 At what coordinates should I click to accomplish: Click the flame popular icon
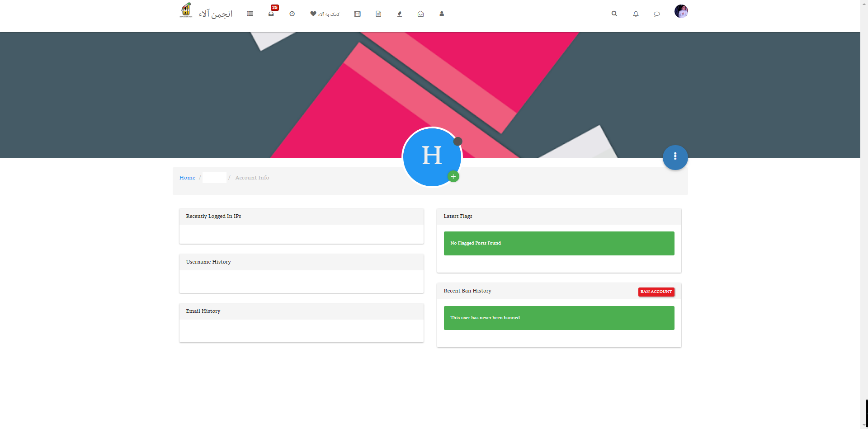[400, 14]
